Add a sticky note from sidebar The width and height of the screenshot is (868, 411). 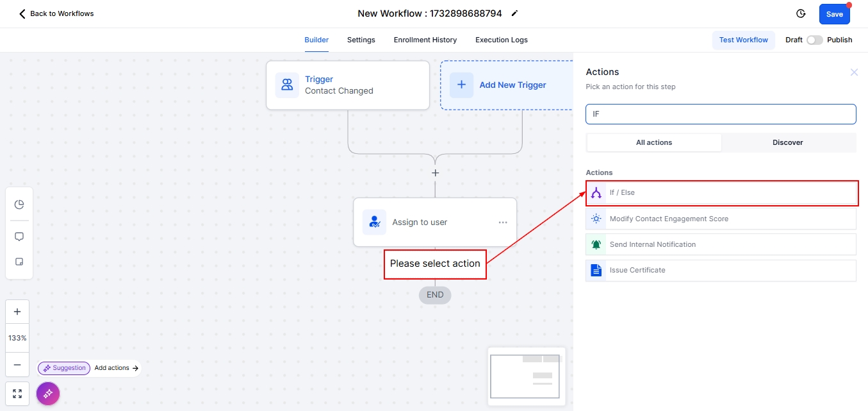point(19,262)
